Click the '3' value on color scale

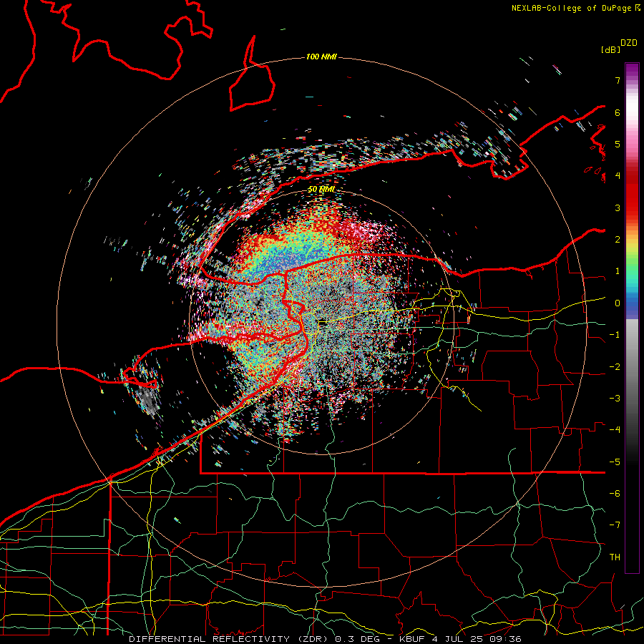pos(618,208)
